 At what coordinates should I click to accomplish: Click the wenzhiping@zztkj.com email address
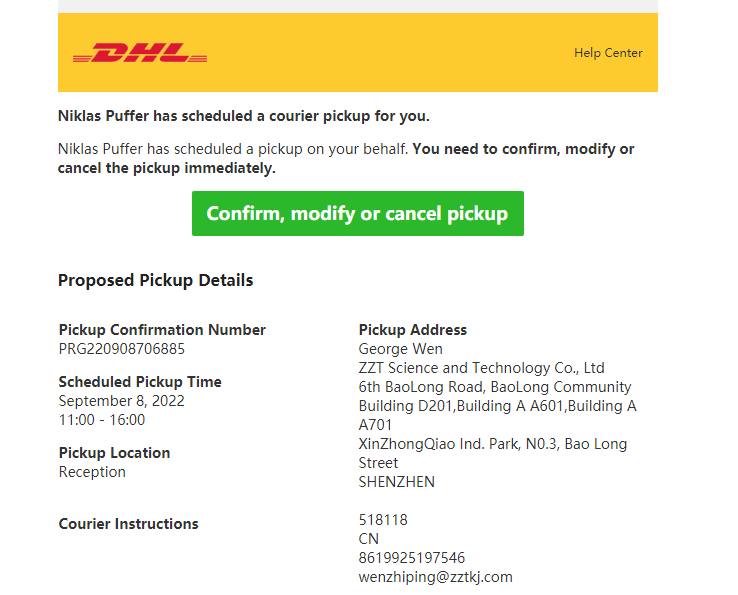435,577
